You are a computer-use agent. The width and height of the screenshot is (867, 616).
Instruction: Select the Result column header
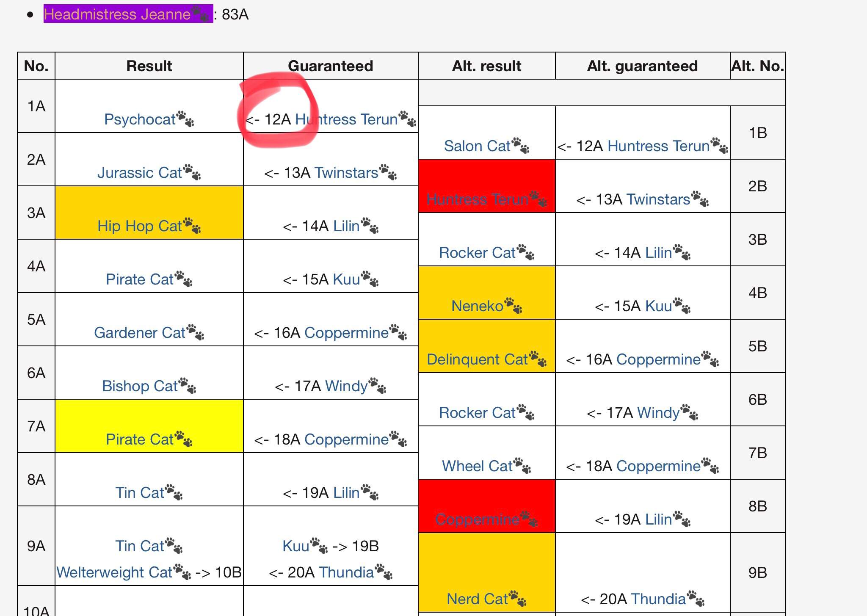149,66
